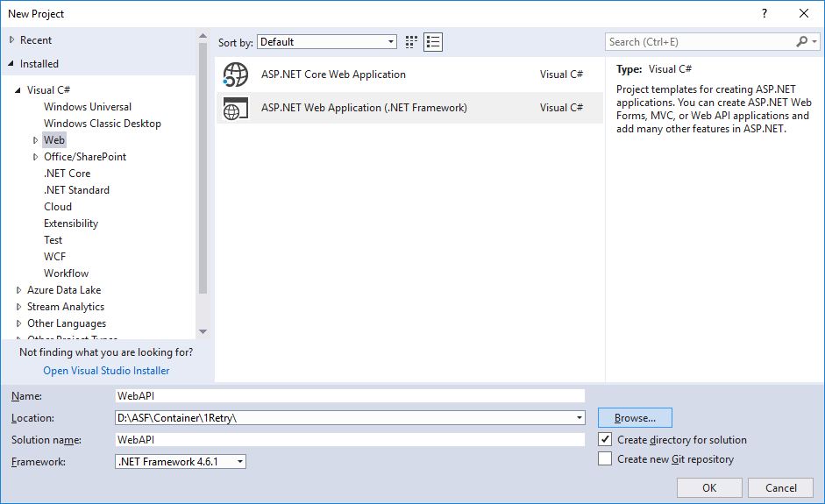Select the Office/SharePoint category
Screen dimensions: 825x504
pyautogui.click(x=85, y=157)
